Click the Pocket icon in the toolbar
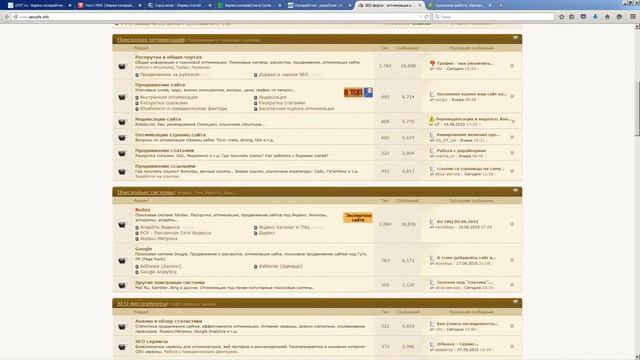640x360 pixels. pyautogui.click(x=583, y=17)
